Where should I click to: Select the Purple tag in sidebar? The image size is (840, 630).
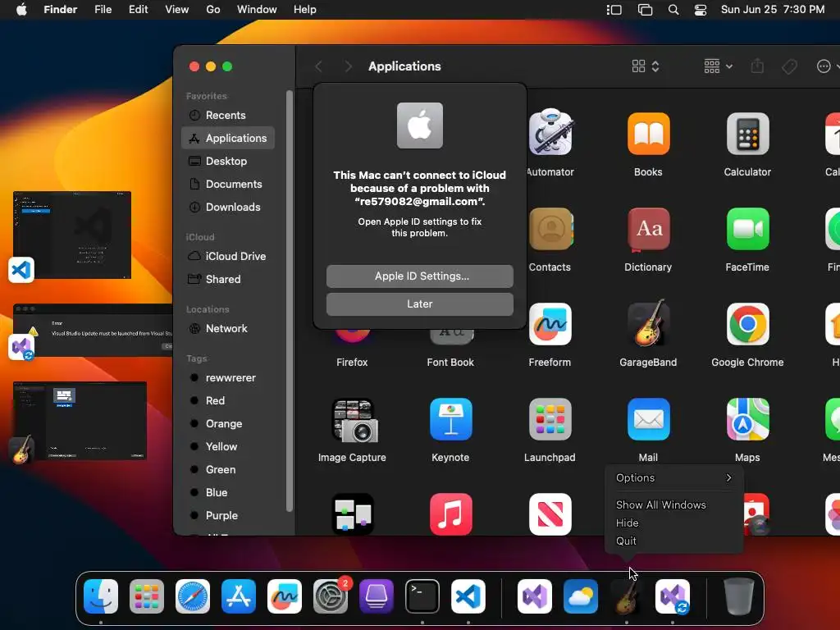(x=228, y=516)
